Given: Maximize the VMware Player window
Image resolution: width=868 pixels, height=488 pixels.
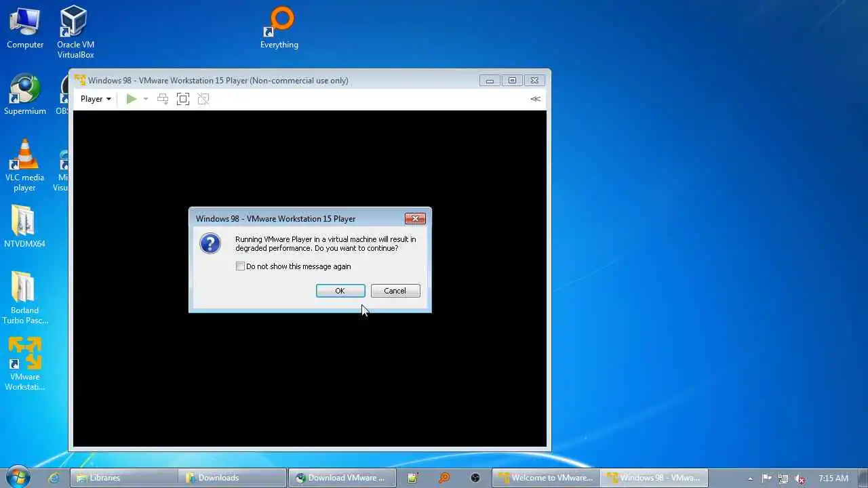Looking at the screenshot, I should click(x=512, y=81).
